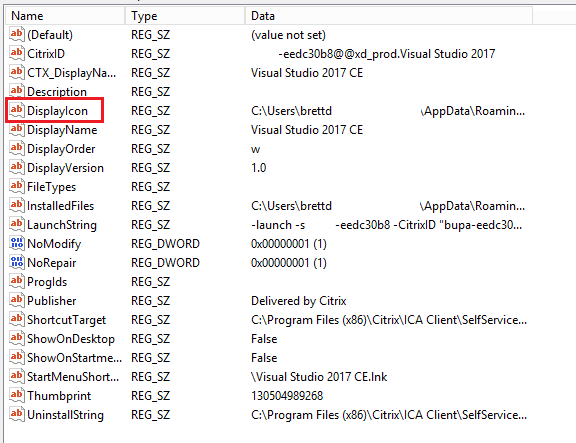The width and height of the screenshot is (576, 443).
Task: Select the UninstallString value name
Action: tap(65, 415)
